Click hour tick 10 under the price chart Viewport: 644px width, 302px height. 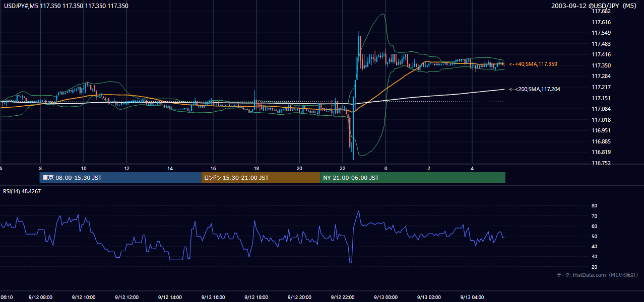coord(84,168)
